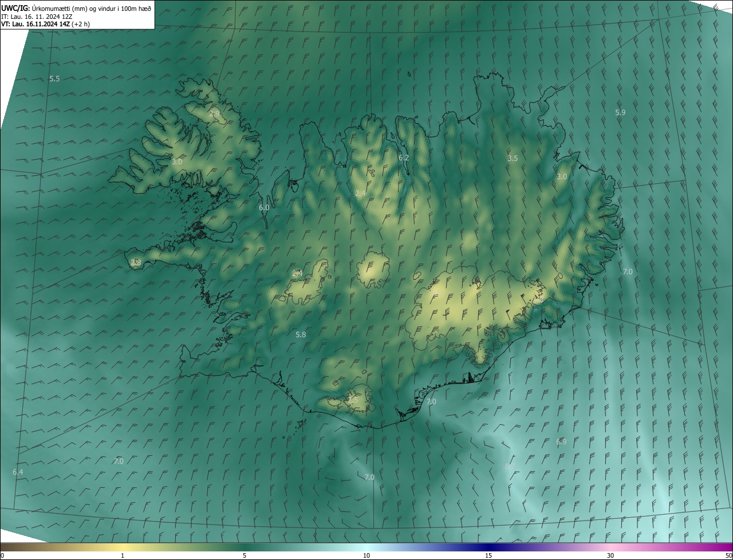Click the 2.4 value south of the 6.2 label
Screen dimensions: 733x560
360,194
